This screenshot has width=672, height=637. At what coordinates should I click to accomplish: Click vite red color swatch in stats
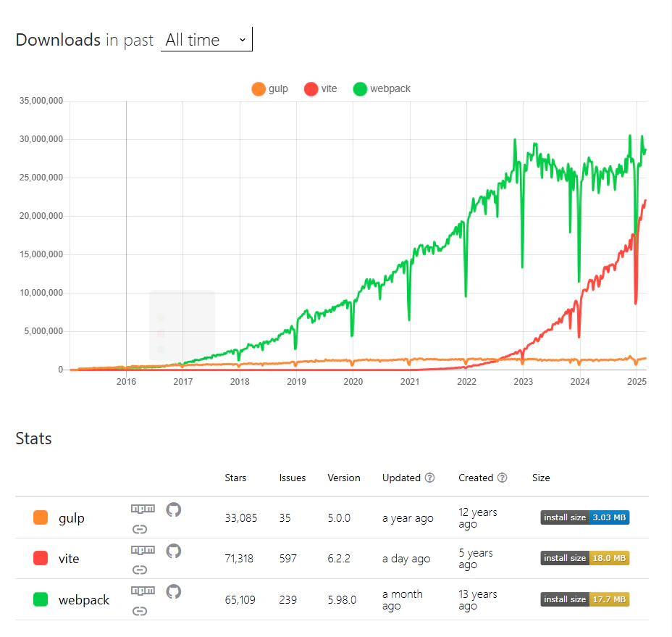(x=41, y=559)
